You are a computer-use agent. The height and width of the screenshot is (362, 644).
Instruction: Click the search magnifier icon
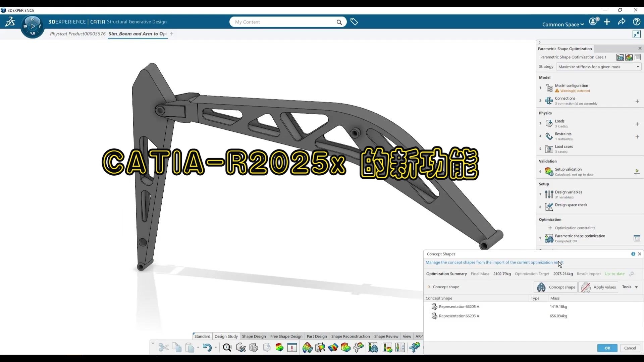[x=339, y=22]
